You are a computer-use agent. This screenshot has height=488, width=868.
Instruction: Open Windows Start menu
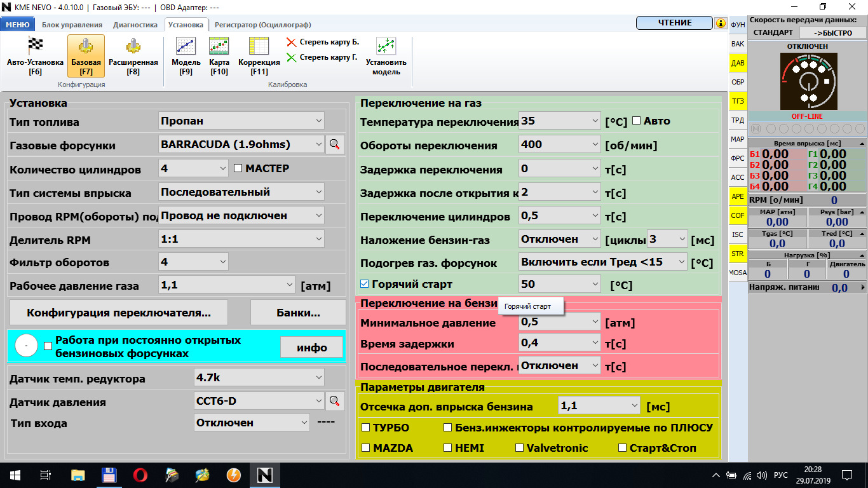tap(15, 475)
